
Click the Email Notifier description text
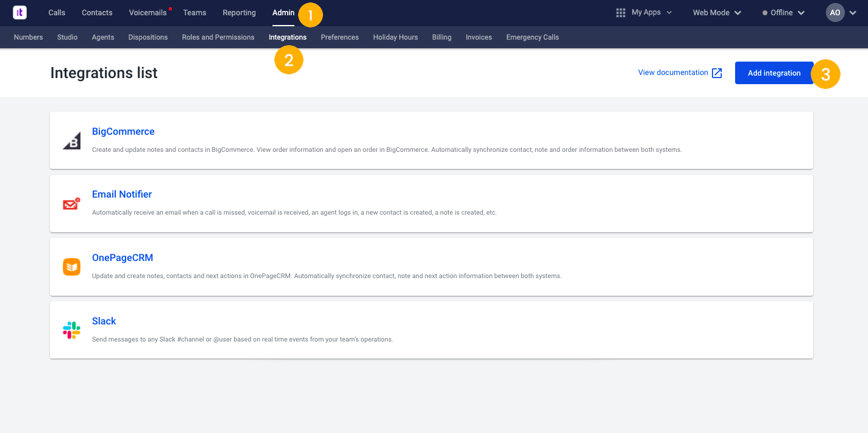pyautogui.click(x=294, y=213)
